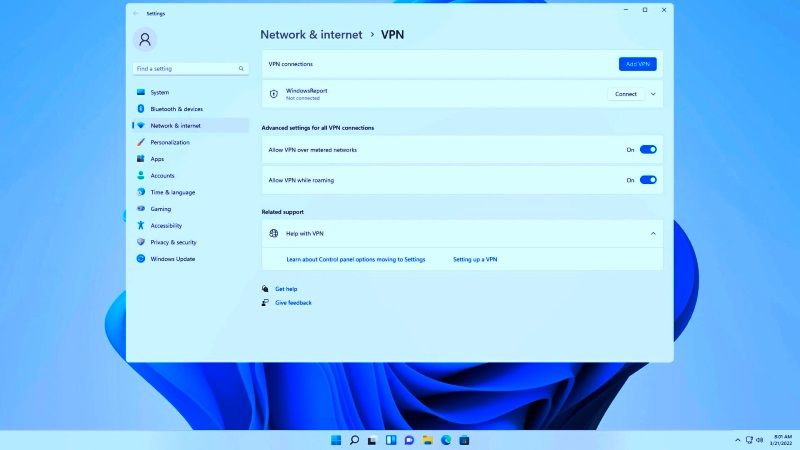Image resolution: width=800 pixels, height=450 pixels.
Task: Click the Time & language globe icon
Action: (x=141, y=192)
